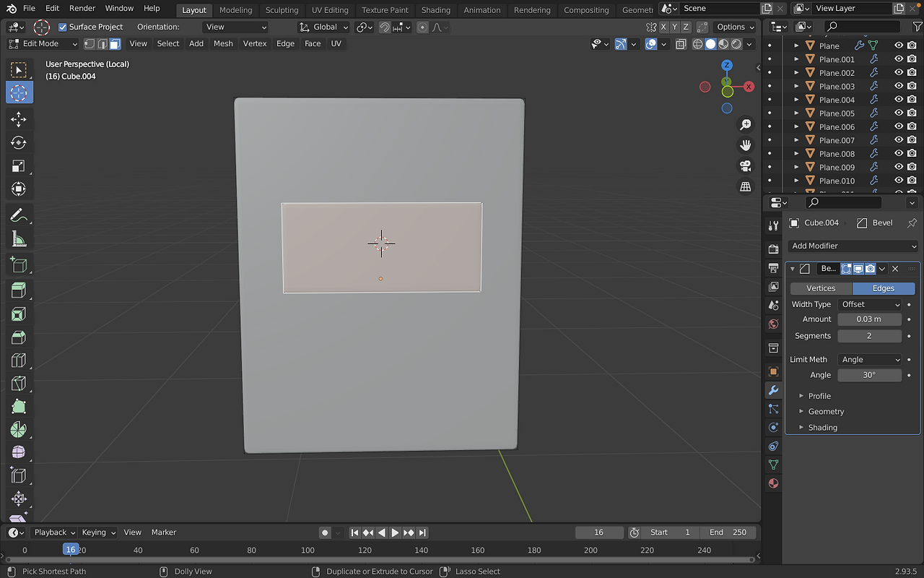
Task: Pick the Bevel tool in toolbar
Action: coord(19,337)
